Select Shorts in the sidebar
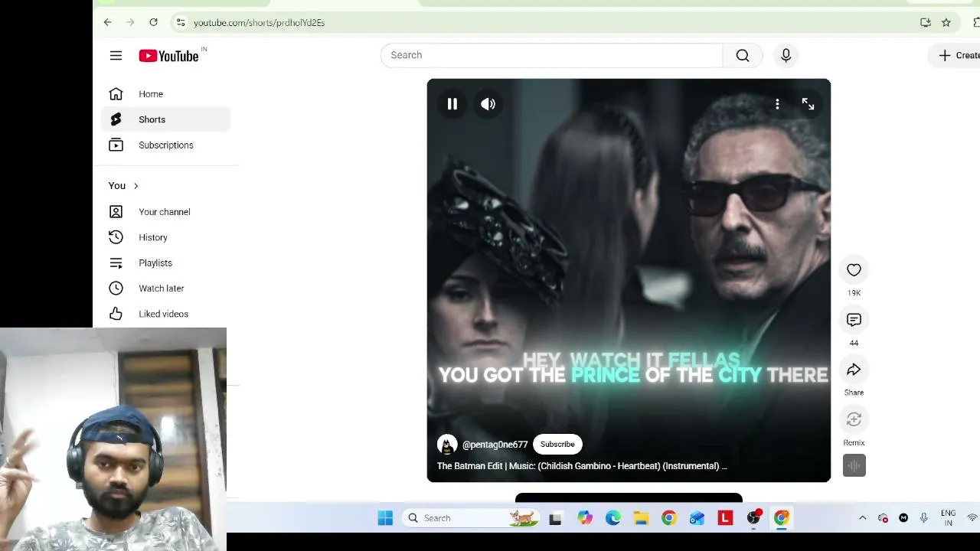Image resolution: width=980 pixels, height=551 pixels. pyautogui.click(x=165, y=119)
